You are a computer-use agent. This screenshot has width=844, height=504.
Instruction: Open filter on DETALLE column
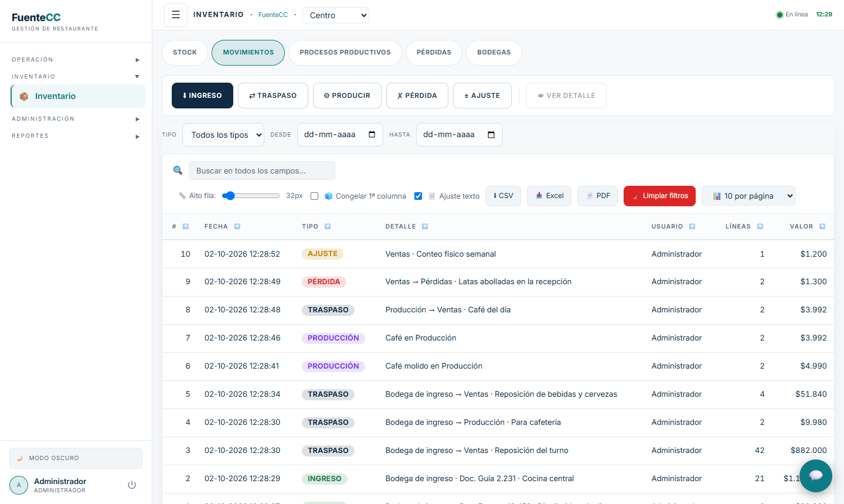click(425, 226)
